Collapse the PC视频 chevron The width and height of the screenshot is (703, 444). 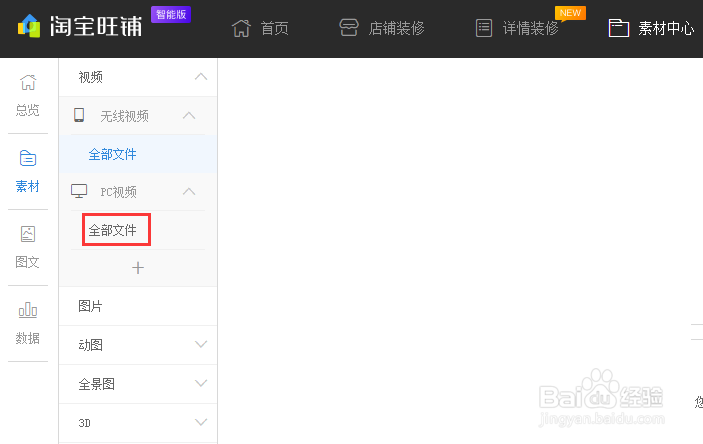tap(189, 192)
